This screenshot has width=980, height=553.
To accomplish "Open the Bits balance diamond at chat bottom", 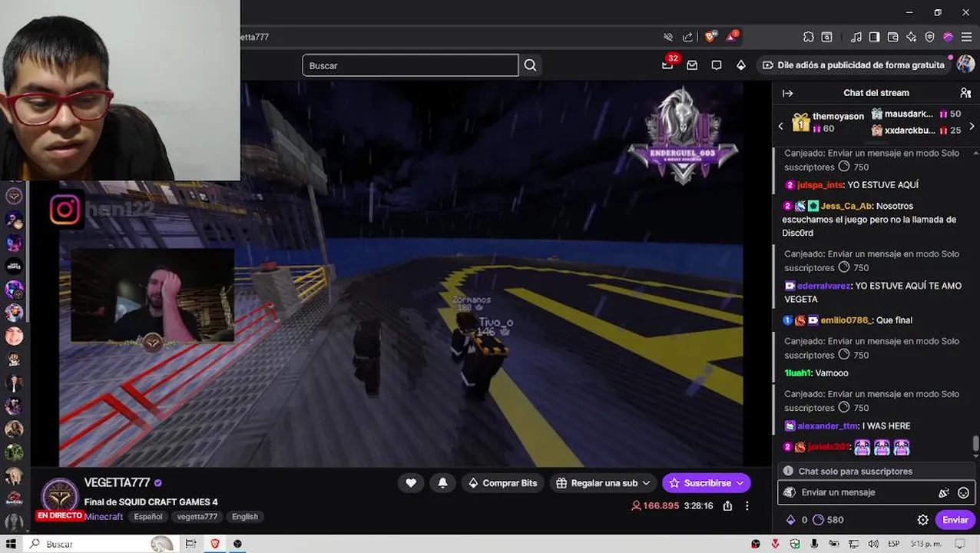I will [790, 520].
